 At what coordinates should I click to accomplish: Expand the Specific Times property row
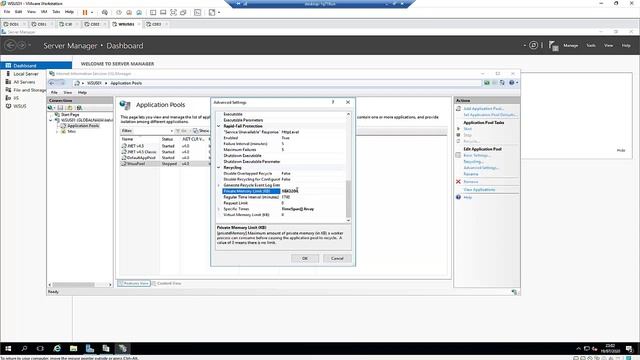coord(219,209)
